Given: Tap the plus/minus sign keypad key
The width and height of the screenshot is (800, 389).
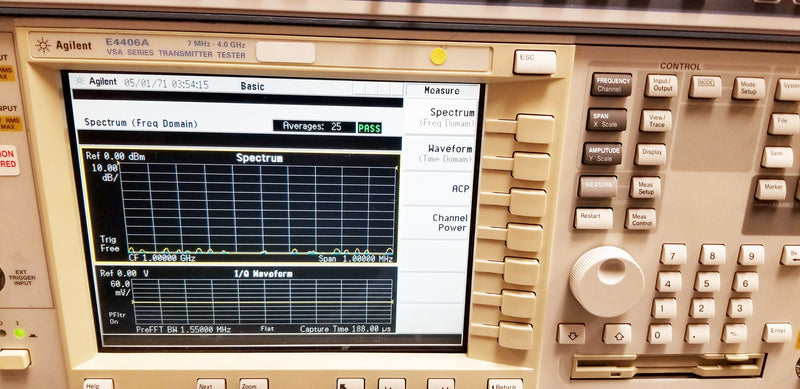Looking at the screenshot, I should (x=734, y=333).
